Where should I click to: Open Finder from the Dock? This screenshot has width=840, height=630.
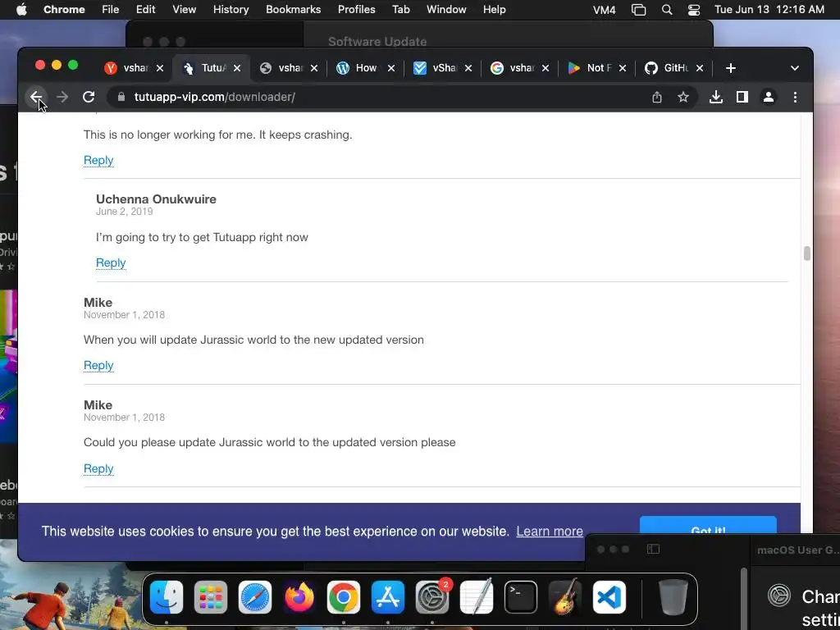(167, 597)
